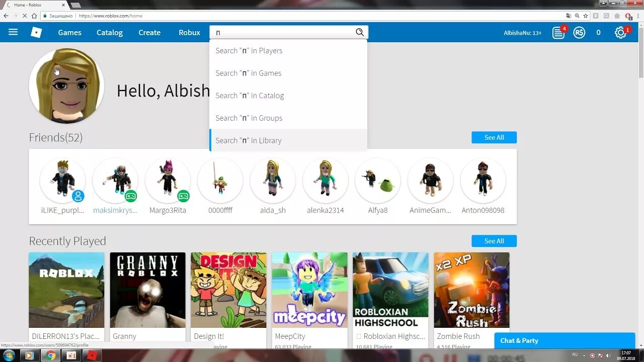
Task: Open Zombie Rush game thumbnail
Action: pos(471,290)
